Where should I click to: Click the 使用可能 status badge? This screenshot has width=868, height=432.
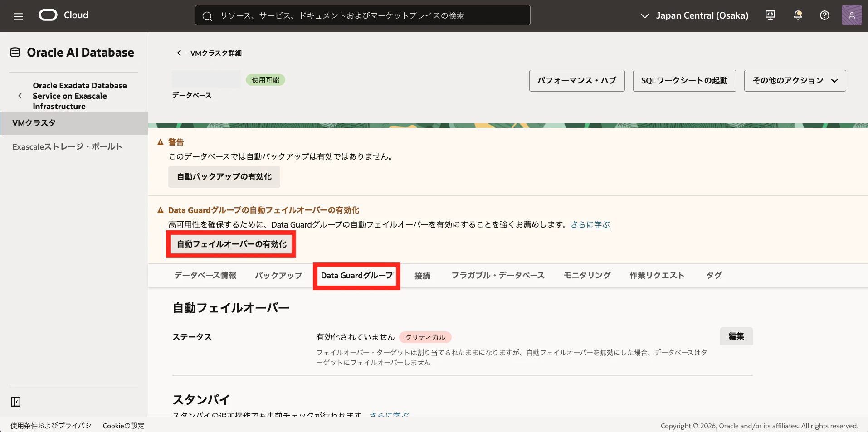[x=265, y=80]
